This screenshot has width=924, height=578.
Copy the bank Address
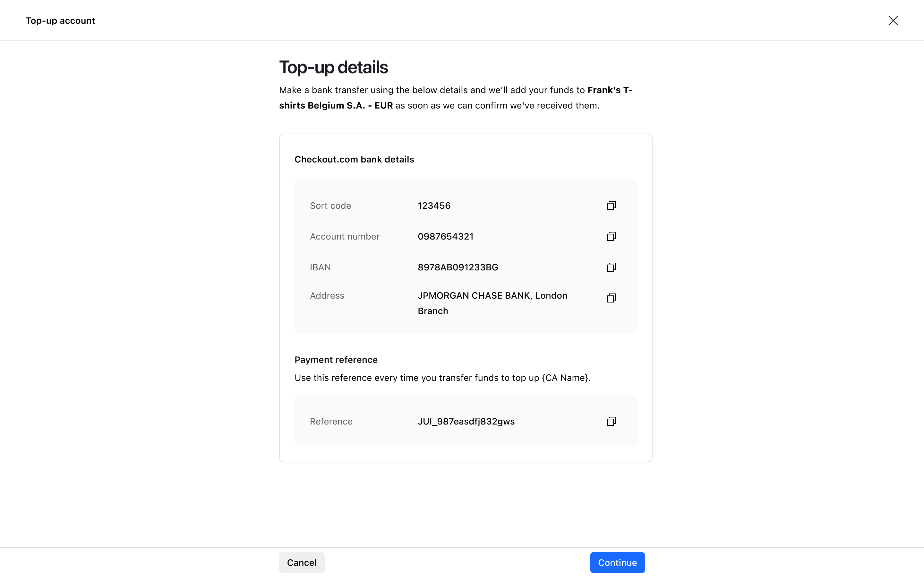611,298
